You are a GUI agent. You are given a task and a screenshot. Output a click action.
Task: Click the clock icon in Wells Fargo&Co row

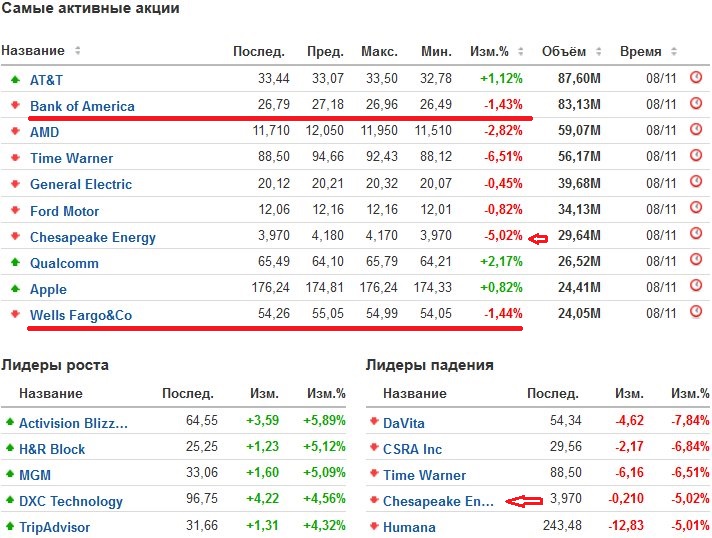[696, 311]
